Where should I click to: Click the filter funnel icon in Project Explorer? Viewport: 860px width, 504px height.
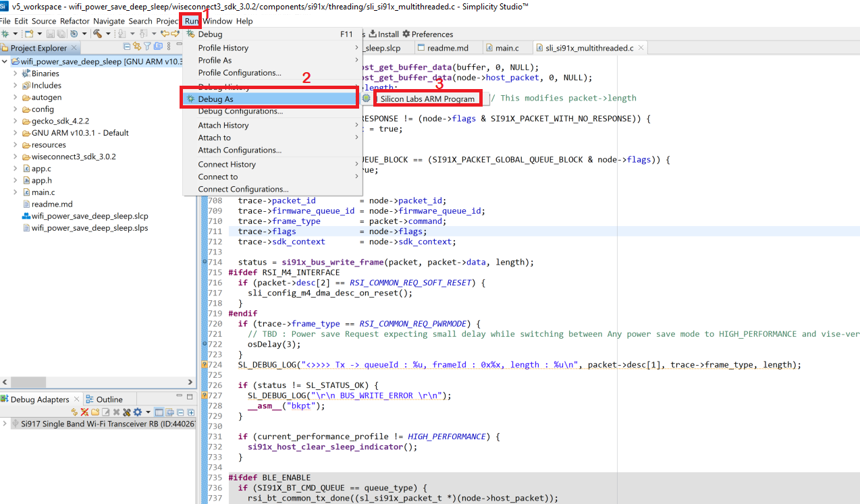147,47
